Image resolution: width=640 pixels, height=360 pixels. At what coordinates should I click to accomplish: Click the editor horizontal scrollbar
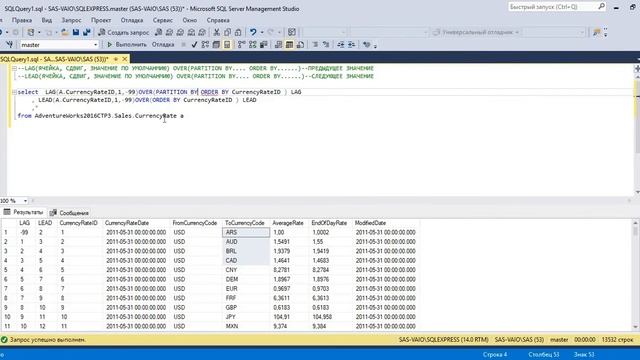(331, 201)
